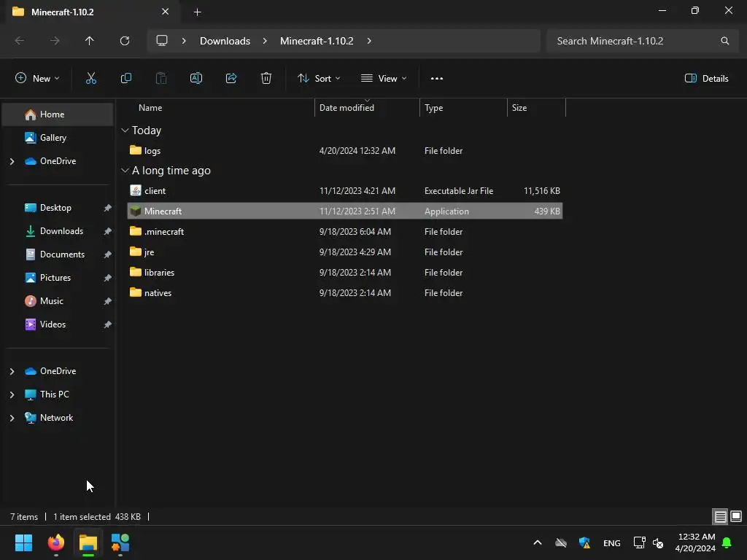747x560 pixels.
Task: Open the Windows Start menu
Action: [23, 542]
